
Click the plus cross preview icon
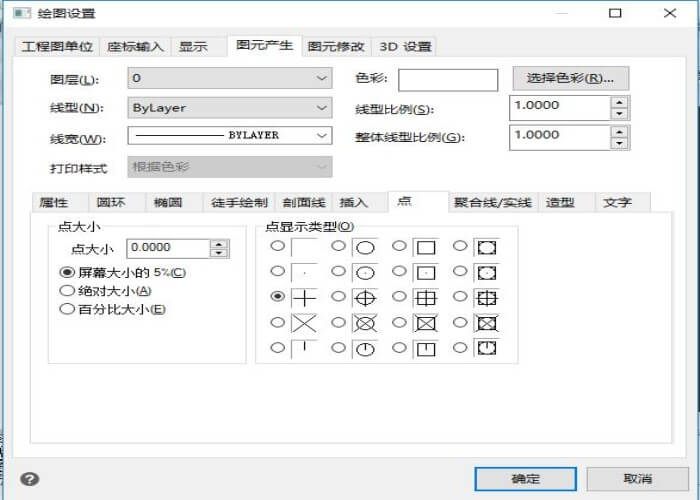point(304,298)
